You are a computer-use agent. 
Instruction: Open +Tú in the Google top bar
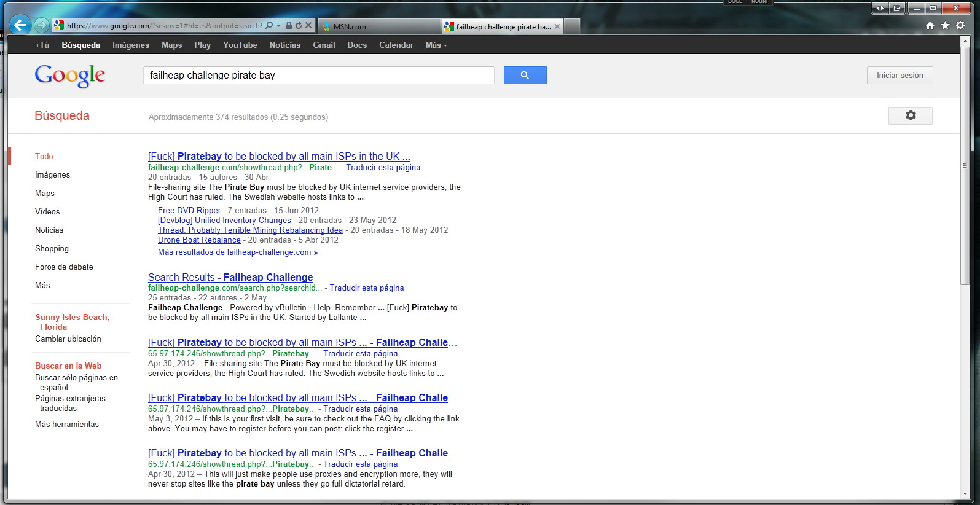click(42, 45)
